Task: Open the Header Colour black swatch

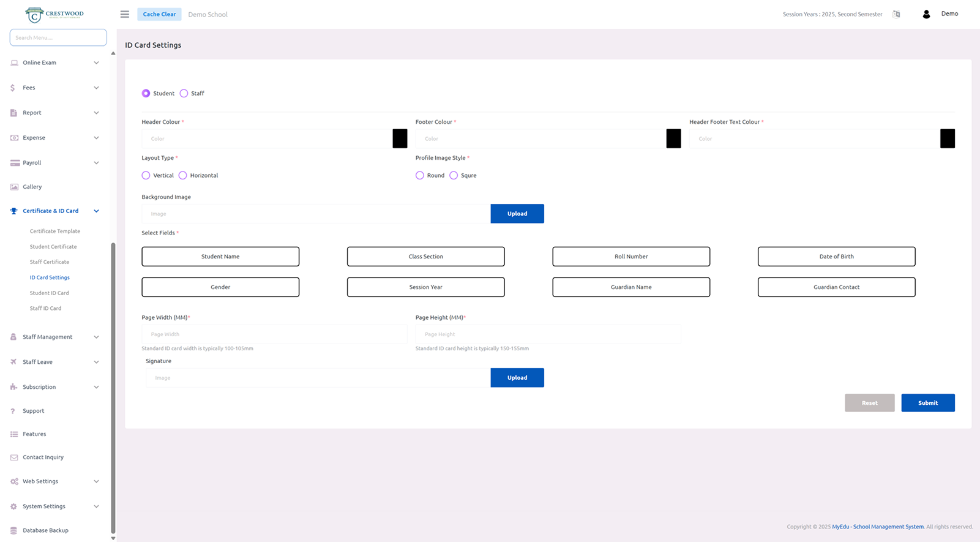Action: [400, 138]
